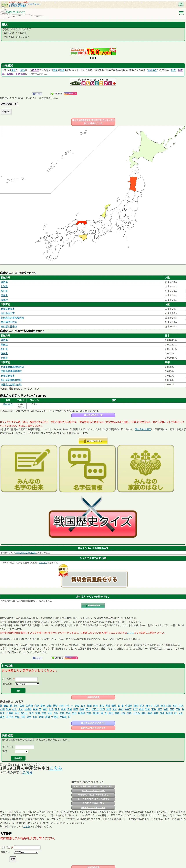
Task: Click red Tottori prefecture on the map
Action: pos(82,223)
